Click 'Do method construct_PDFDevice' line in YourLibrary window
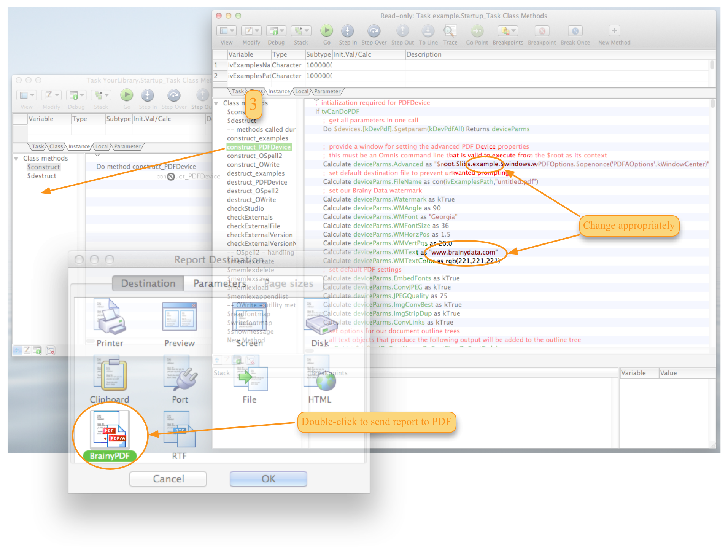Viewport: 728px width, 560px height. [x=146, y=167]
